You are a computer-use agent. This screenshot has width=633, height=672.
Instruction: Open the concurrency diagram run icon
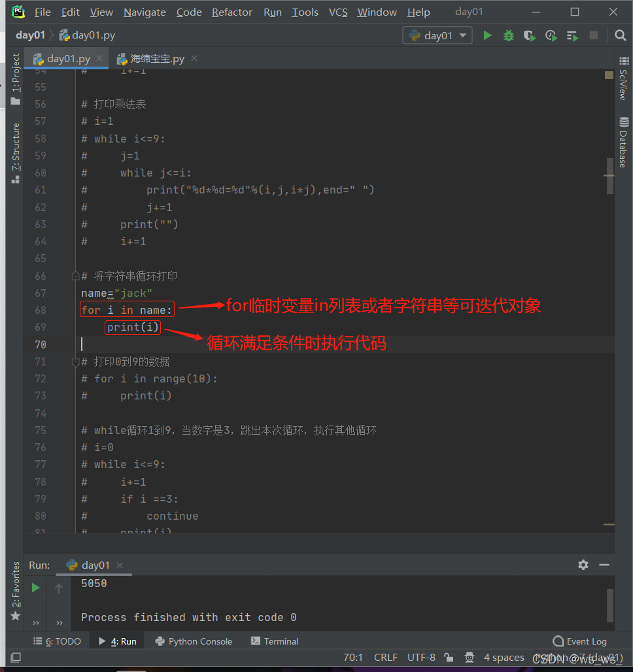[573, 35]
